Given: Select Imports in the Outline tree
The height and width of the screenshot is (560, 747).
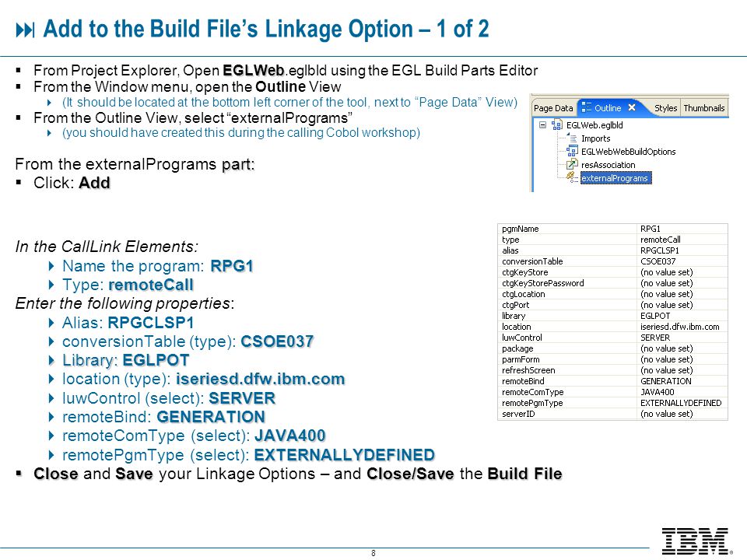Looking at the screenshot, I should point(595,138).
